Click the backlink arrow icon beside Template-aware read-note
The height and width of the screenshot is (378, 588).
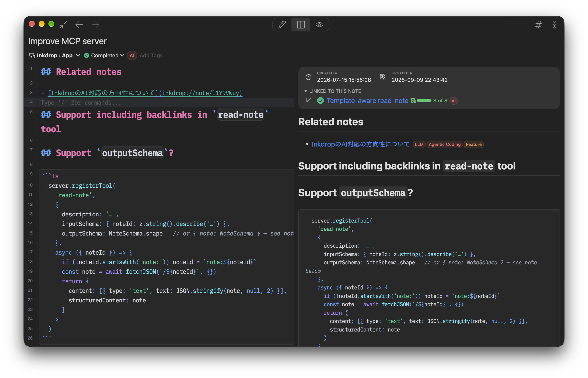tap(309, 100)
